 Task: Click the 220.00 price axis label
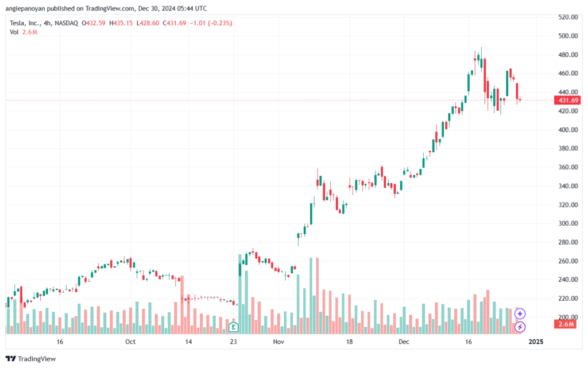pyautogui.click(x=568, y=299)
